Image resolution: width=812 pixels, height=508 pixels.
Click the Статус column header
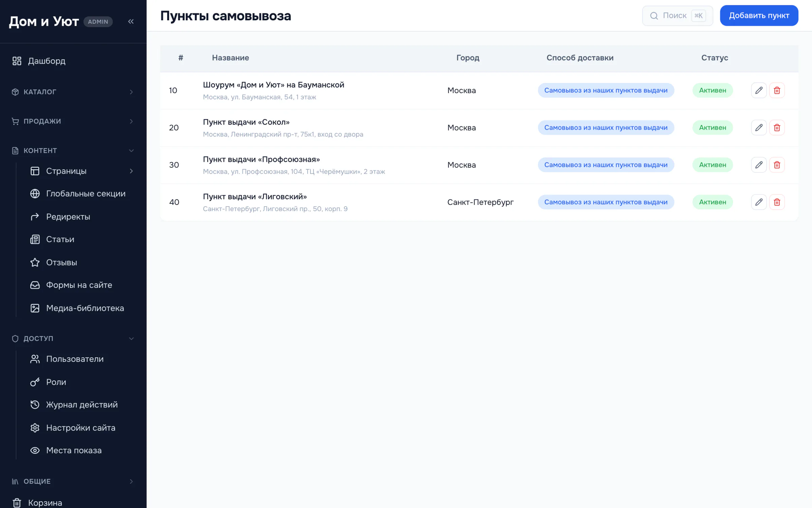click(715, 58)
